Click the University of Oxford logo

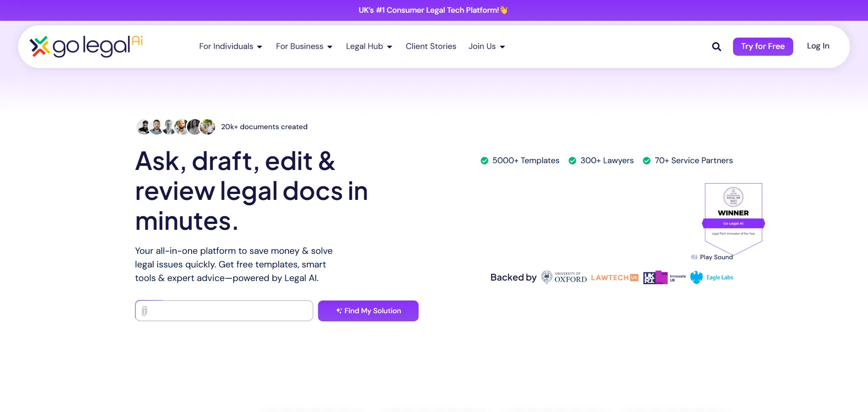point(564,277)
